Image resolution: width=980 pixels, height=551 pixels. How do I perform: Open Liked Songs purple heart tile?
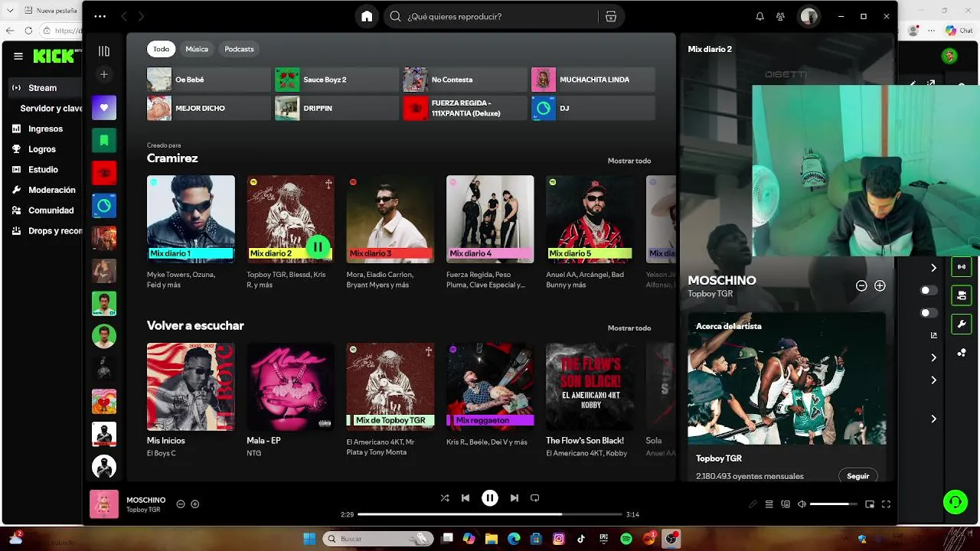pos(104,108)
